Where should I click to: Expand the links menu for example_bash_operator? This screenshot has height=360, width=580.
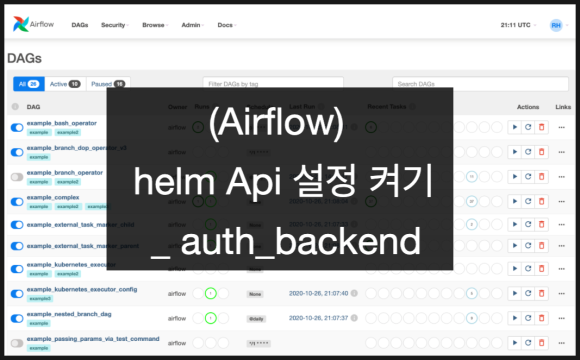click(x=562, y=127)
